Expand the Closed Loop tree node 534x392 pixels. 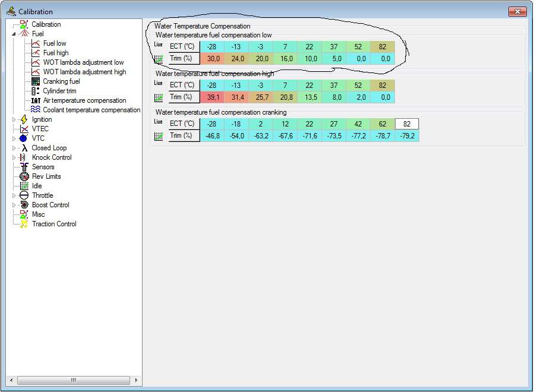coord(14,148)
